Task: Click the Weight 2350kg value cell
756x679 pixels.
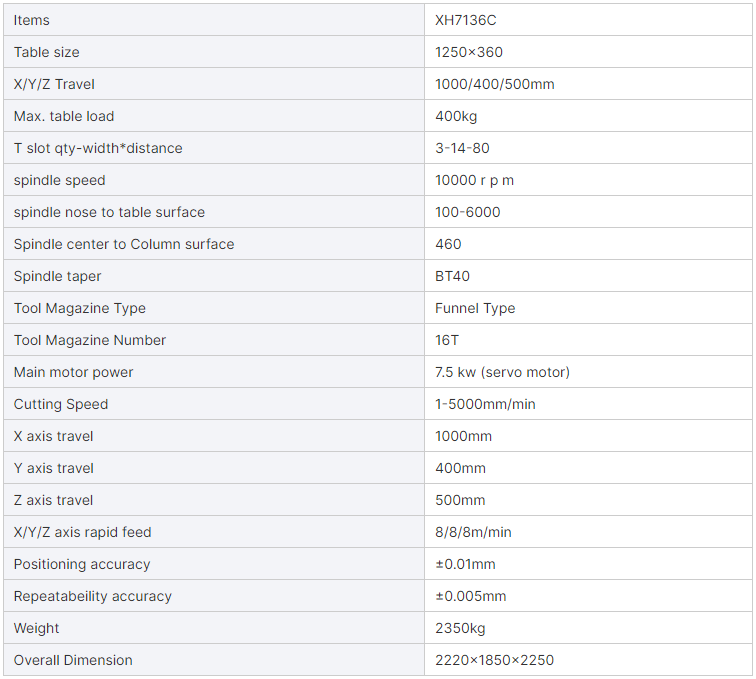Action: (x=588, y=628)
